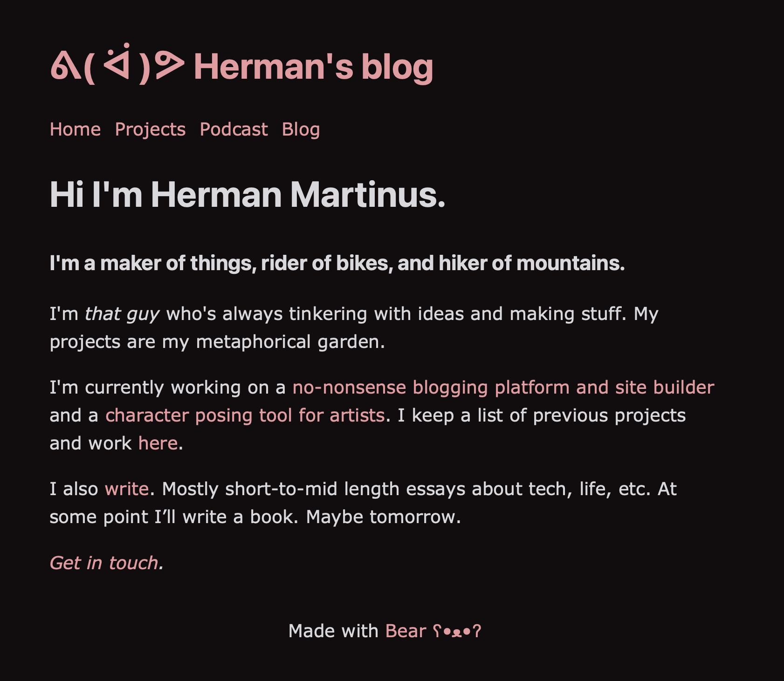784x681 pixels.
Task: Click the "Get in touch" link
Action: coord(104,563)
